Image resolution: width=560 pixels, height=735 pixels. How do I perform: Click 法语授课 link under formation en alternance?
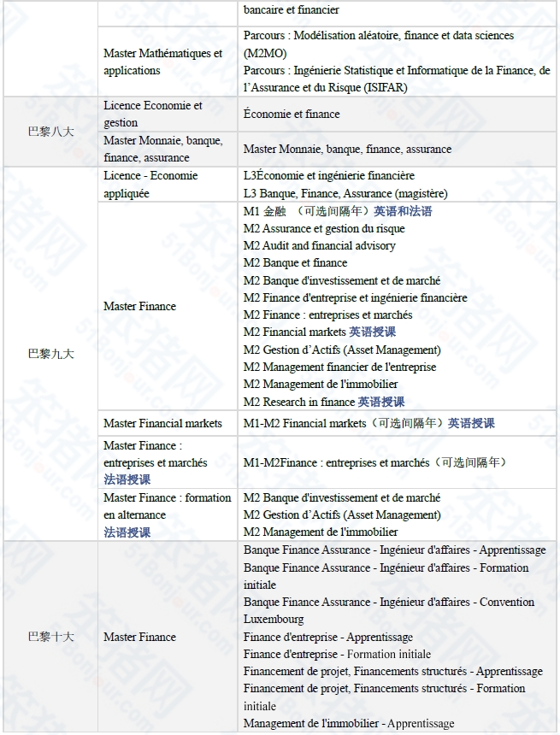coord(127,532)
